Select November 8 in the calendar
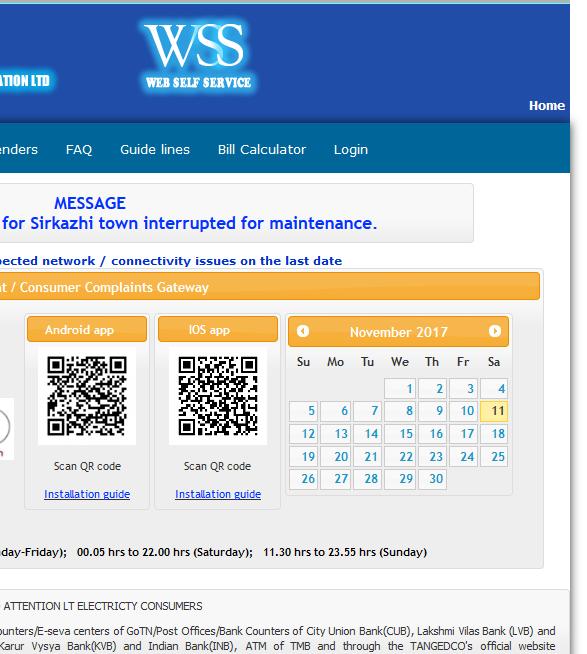Viewport: 587px width, 654px height. [x=400, y=411]
